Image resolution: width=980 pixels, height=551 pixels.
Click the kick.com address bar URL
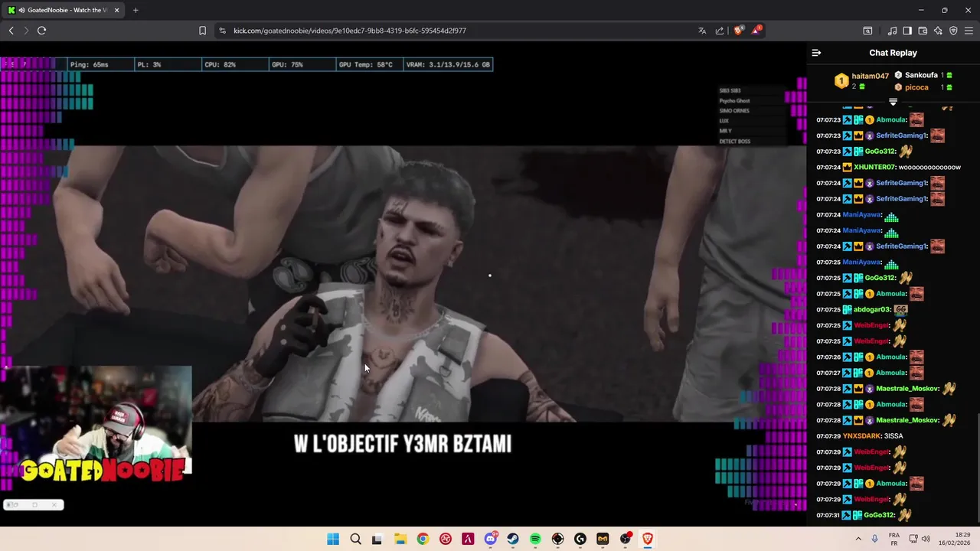point(349,31)
